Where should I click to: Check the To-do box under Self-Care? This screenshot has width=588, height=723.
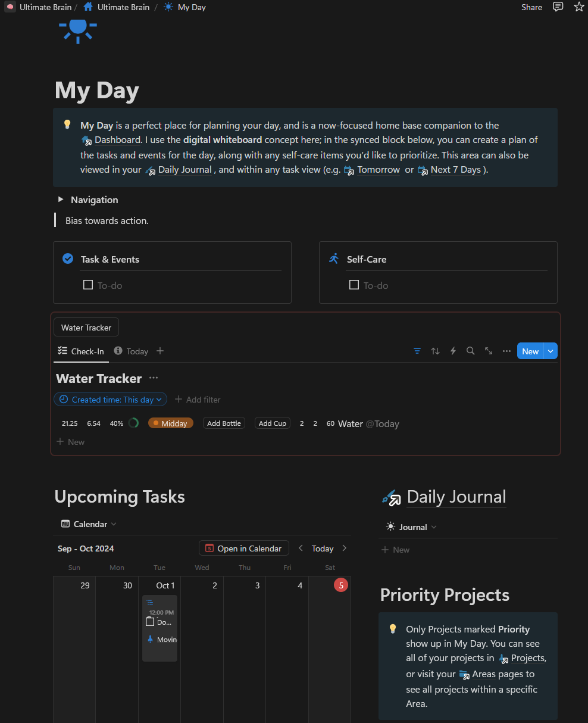click(x=354, y=285)
